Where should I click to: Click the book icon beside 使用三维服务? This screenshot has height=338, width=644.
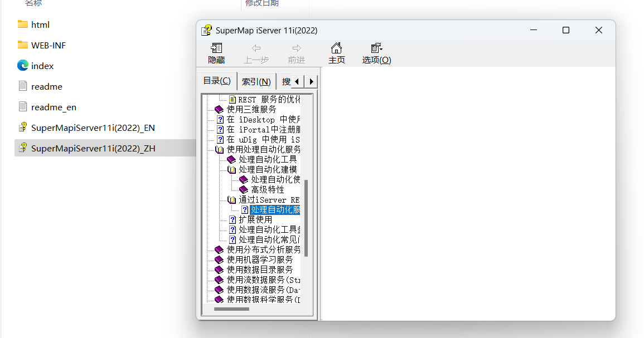point(219,110)
